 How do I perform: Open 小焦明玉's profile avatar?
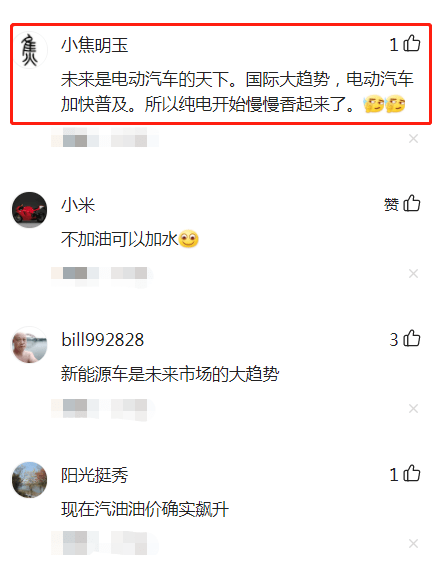pos(30,50)
